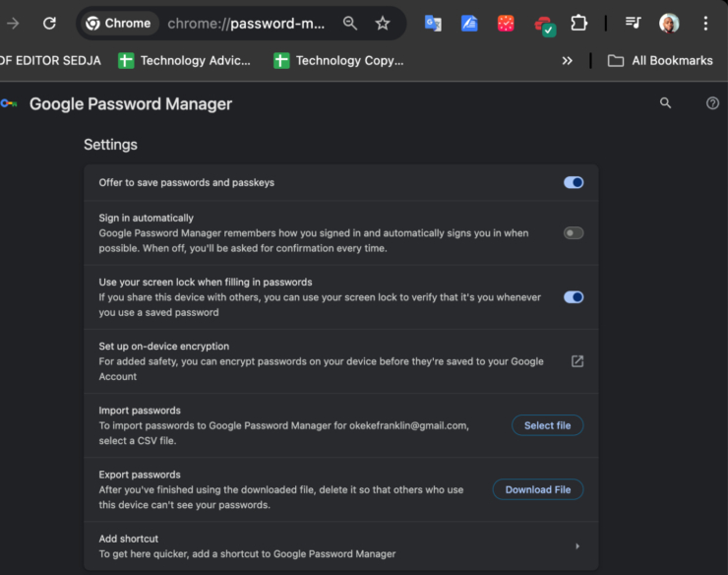Screen dimensions: 728x575
Task: Click the zoom magnifier in the address bar
Action: tap(350, 23)
